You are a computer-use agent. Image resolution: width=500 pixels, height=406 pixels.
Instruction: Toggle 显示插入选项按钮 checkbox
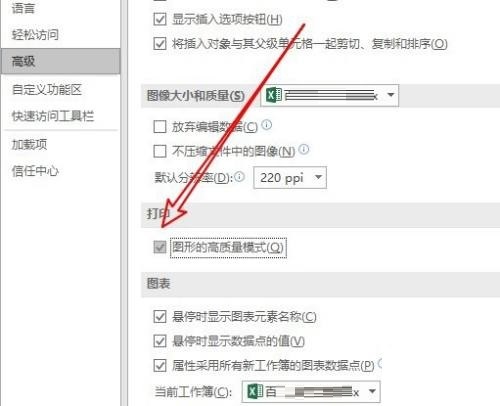(160, 19)
